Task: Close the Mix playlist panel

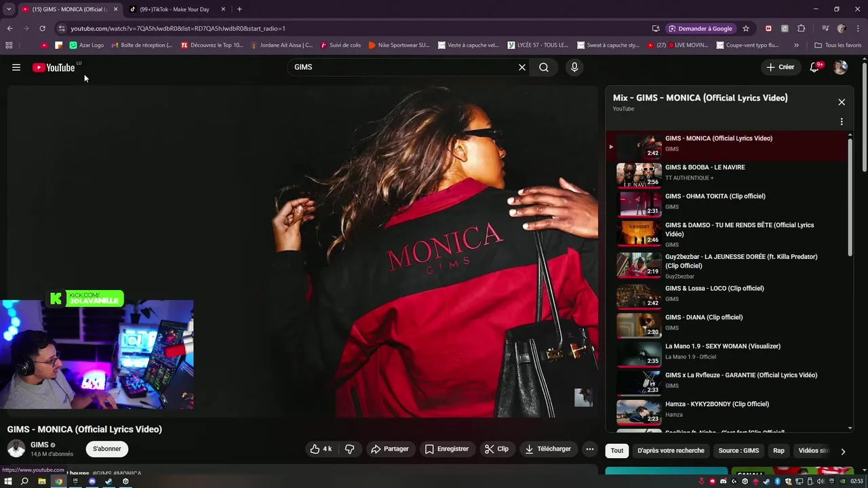Action: tap(842, 102)
